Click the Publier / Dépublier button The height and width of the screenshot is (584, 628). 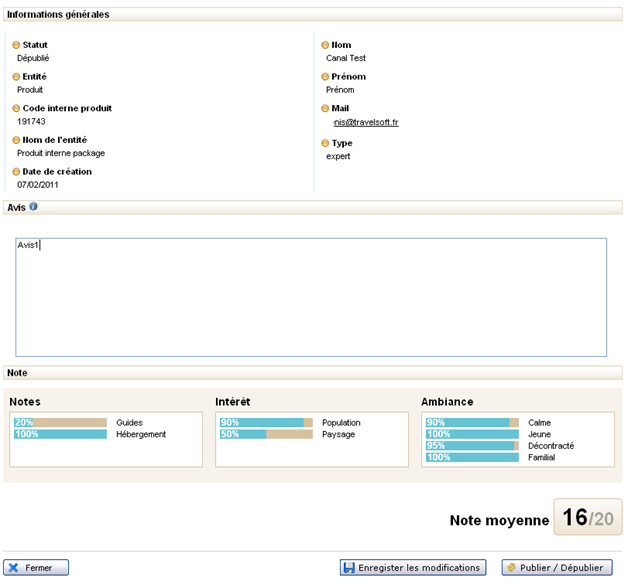[556, 567]
